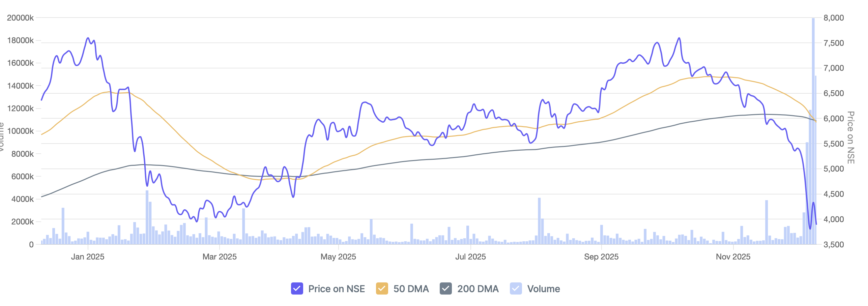Click the "50 DMA" legend text
Image resolution: width=868 pixels, height=306 pixels.
[x=411, y=289]
